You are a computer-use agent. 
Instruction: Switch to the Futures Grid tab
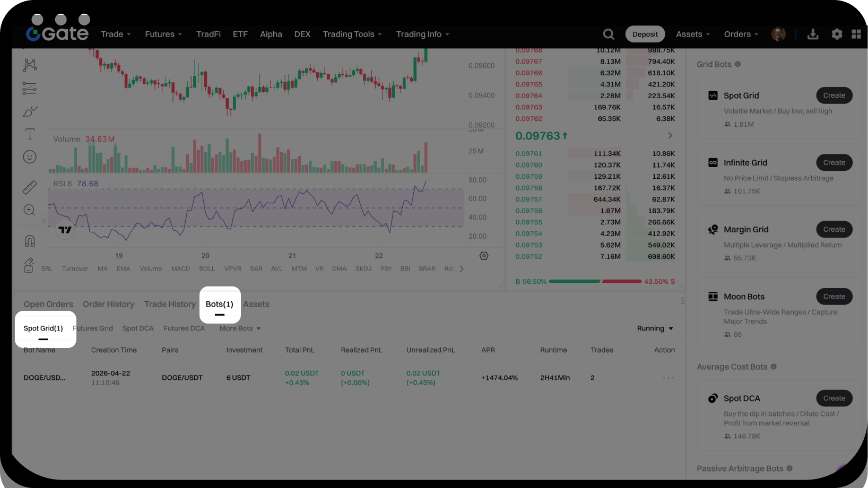click(x=93, y=329)
